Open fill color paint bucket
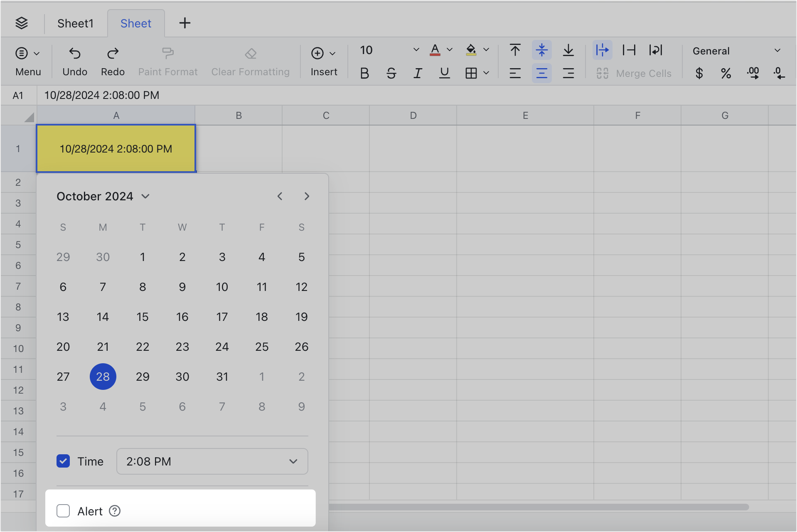The height and width of the screenshot is (532, 797). (471, 50)
